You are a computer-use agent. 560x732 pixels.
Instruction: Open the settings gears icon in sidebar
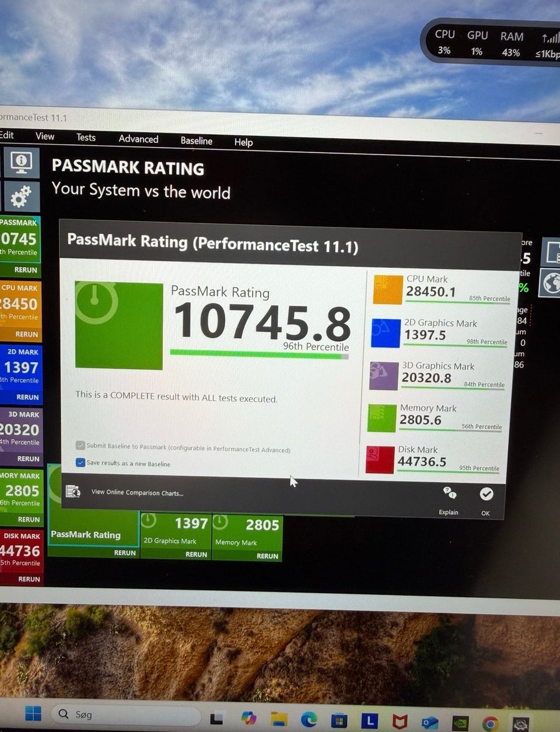pyautogui.click(x=21, y=196)
